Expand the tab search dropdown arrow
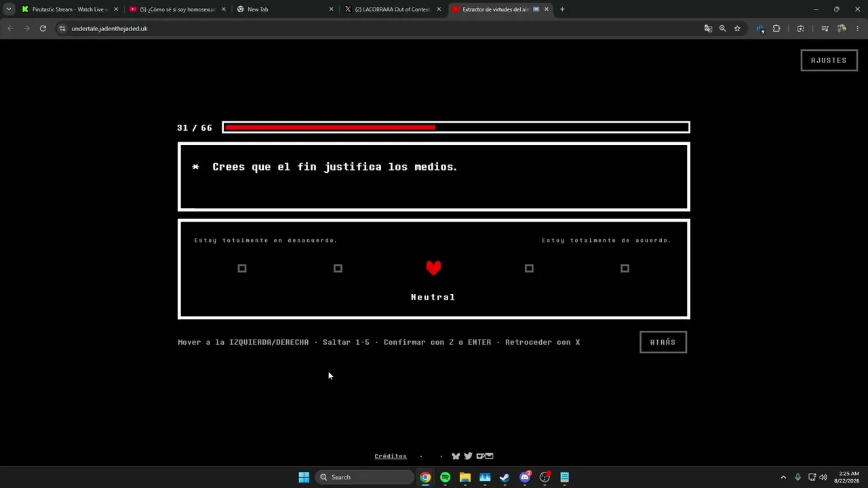The width and height of the screenshot is (868, 488). point(8,9)
